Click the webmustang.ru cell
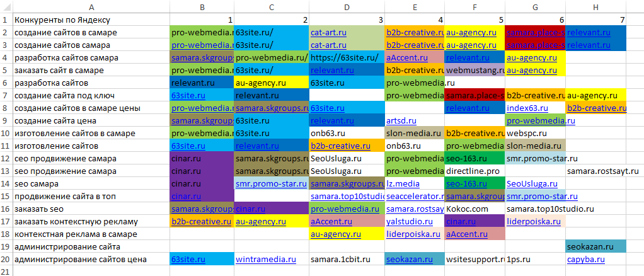 click(474, 70)
